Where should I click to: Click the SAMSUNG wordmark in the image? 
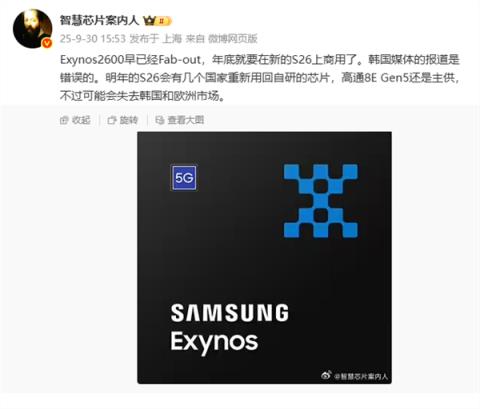[x=230, y=313]
